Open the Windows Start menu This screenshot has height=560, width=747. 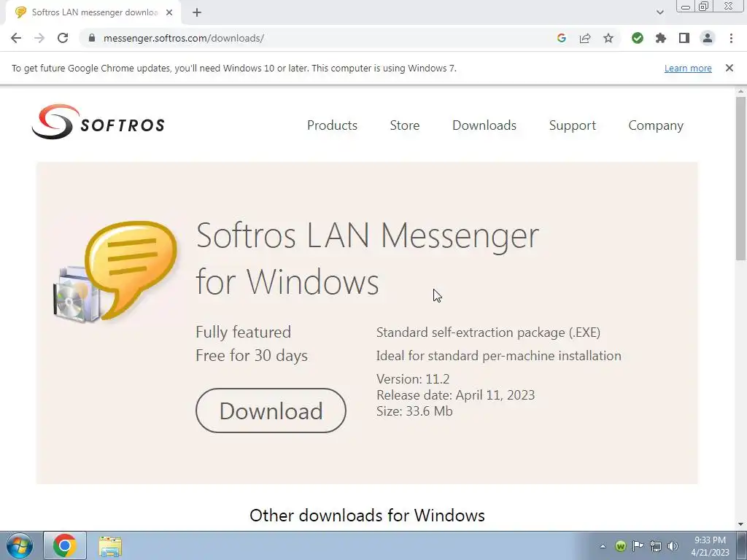point(19,545)
